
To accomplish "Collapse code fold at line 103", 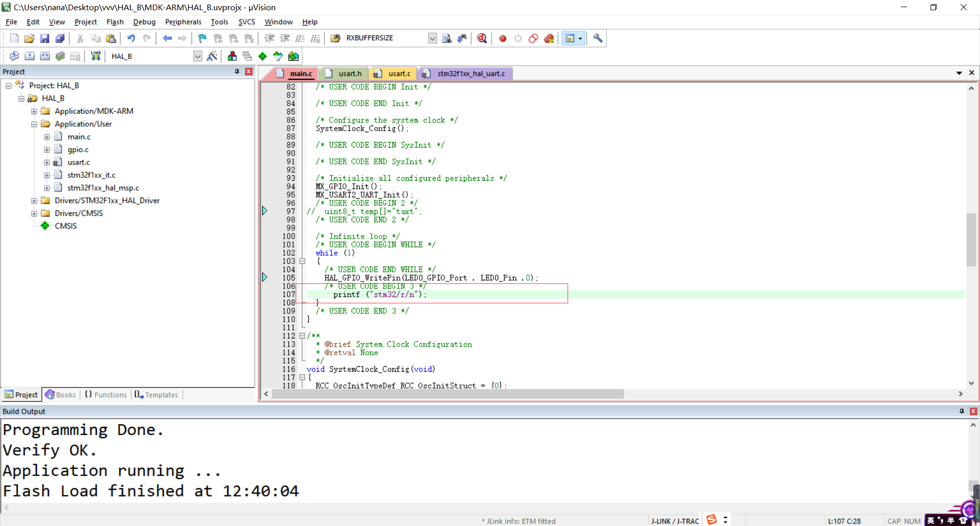I will tap(302, 261).
